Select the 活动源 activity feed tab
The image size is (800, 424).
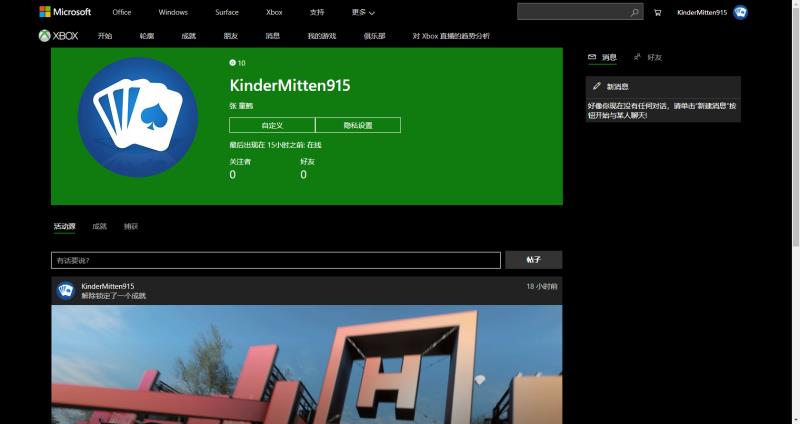pyautogui.click(x=64, y=226)
